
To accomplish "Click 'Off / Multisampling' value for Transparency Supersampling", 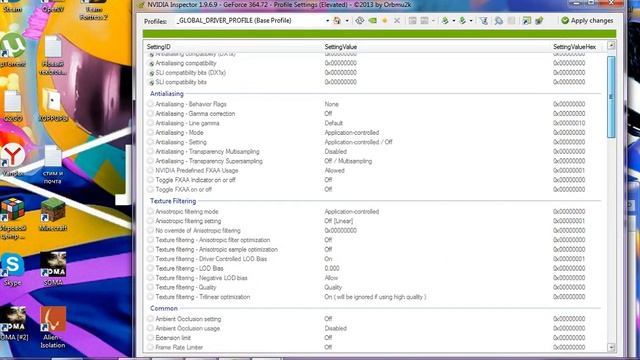I will point(348,161).
